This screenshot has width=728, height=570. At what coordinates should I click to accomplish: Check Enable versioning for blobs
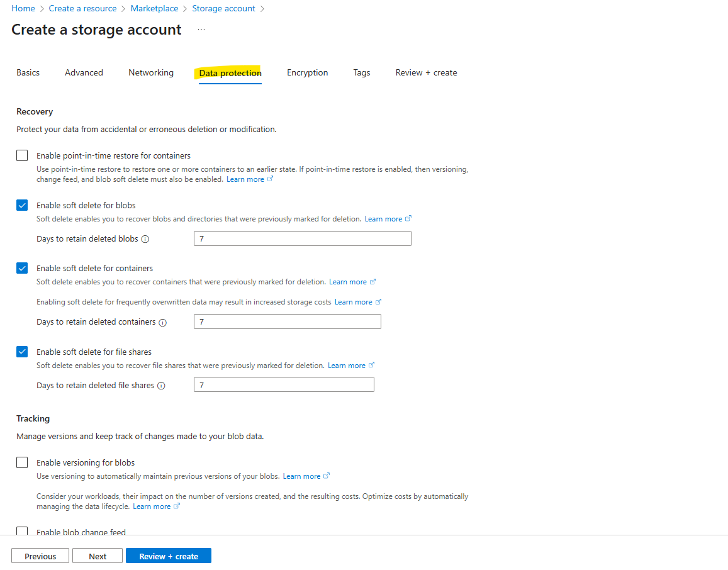[22, 463]
